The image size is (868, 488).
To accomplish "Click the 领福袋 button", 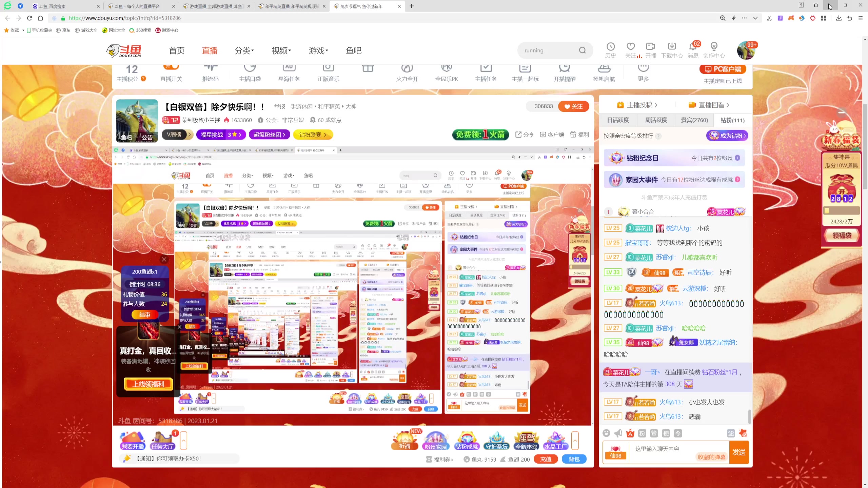I will pos(842,236).
